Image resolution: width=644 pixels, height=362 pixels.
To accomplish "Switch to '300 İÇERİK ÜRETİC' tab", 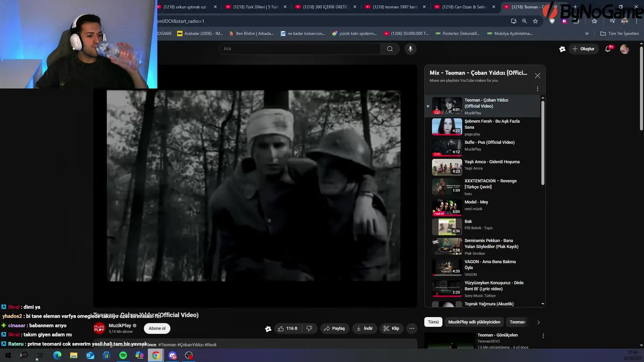I will [326, 7].
